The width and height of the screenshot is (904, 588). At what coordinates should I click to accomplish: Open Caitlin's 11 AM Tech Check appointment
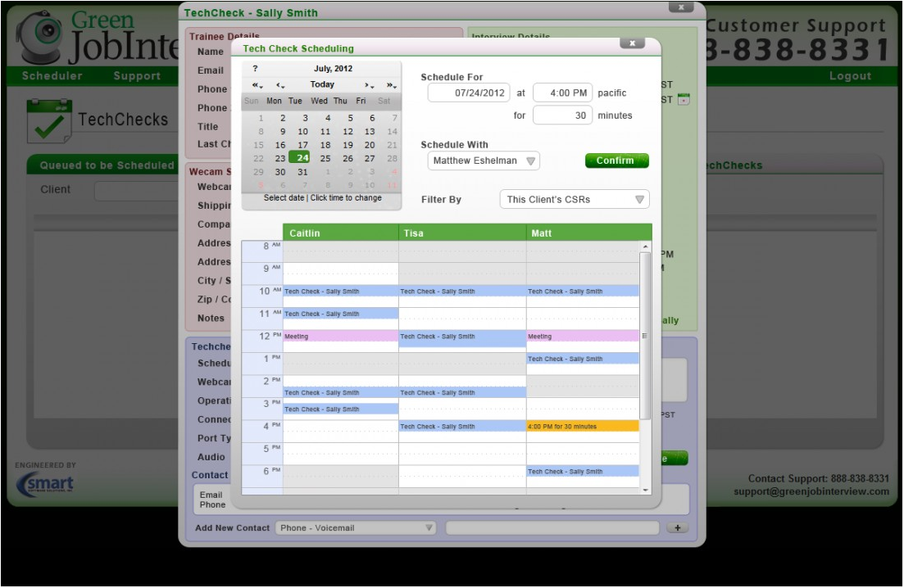tap(340, 314)
